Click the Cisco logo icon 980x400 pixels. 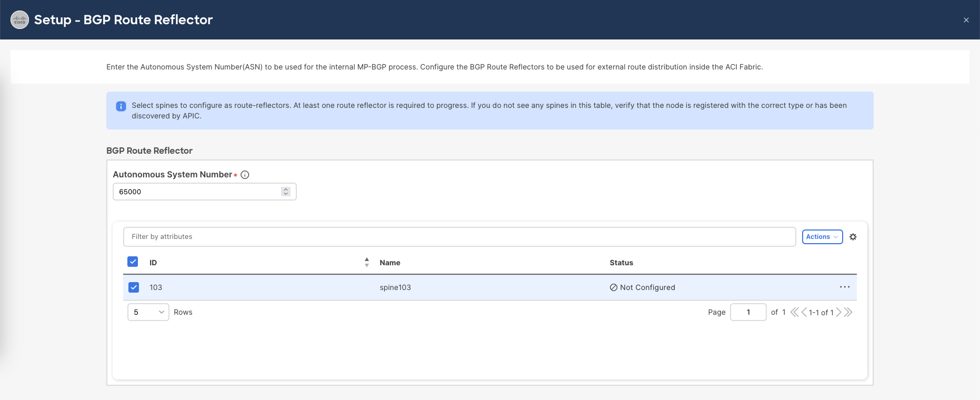point(19,20)
